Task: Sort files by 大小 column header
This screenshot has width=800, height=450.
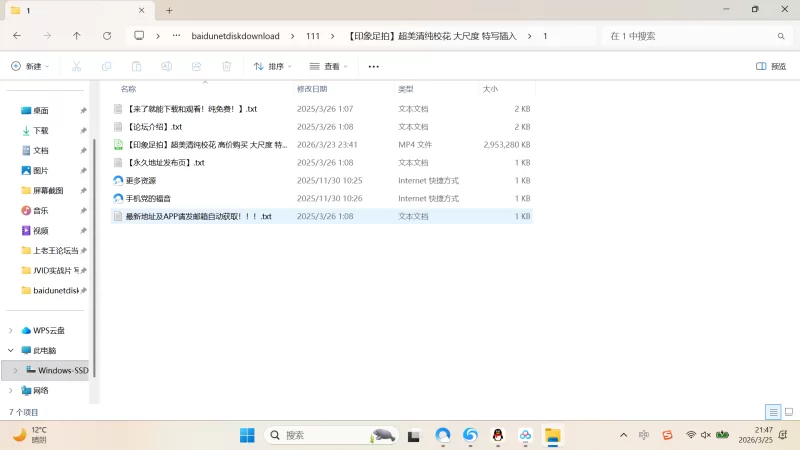Action: (490, 89)
